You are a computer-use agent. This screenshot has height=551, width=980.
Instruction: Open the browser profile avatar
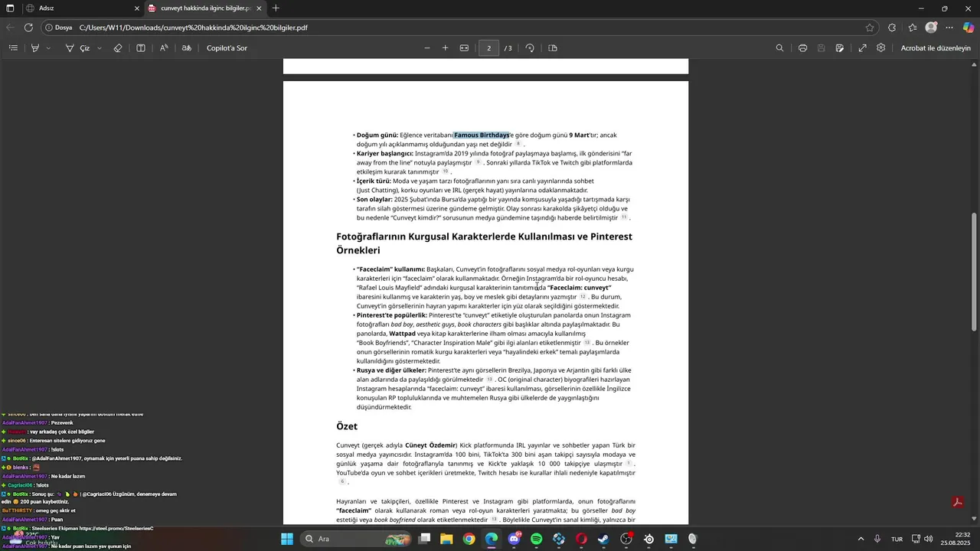pyautogui.click(x=931, y=28)
